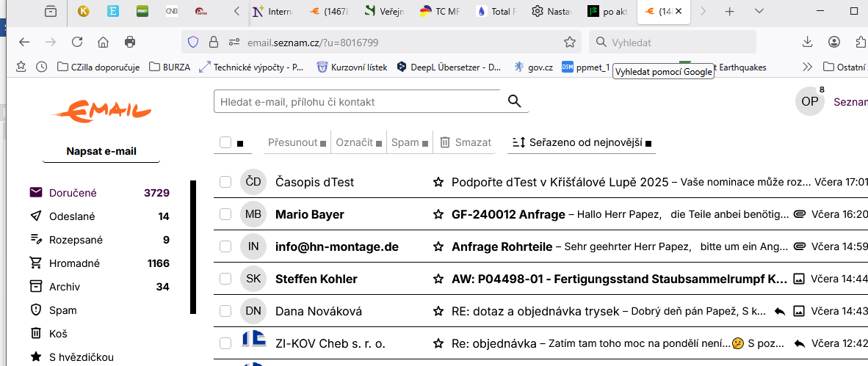Open the Firefox downloads icon
The height and width of the screenshot is (366, 868).
[x=807, y=42]
